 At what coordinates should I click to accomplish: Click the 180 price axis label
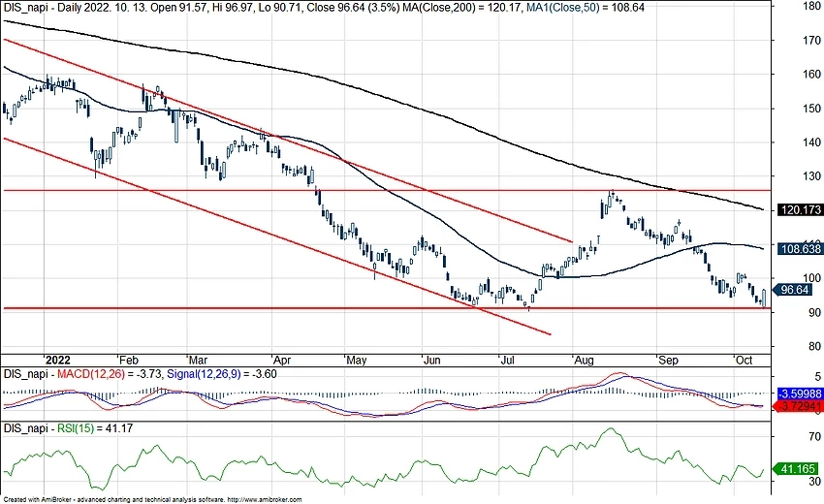812,7
